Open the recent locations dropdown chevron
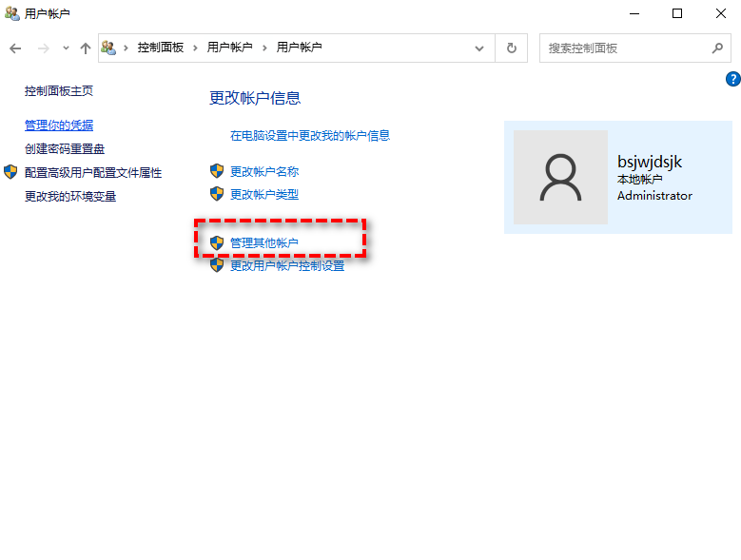 point(66,48)
